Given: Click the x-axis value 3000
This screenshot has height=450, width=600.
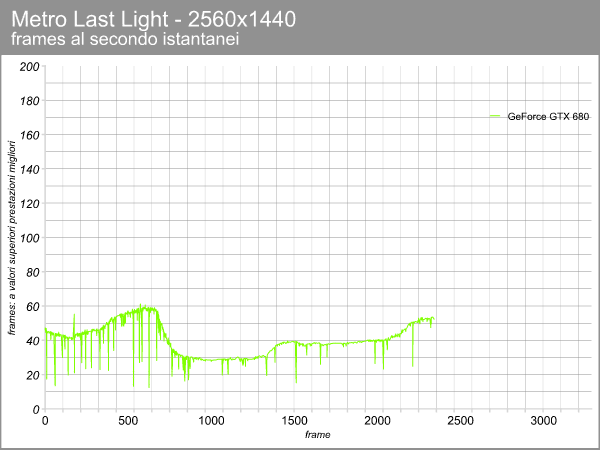Looking at the screenshot, I should pos(543,421).
